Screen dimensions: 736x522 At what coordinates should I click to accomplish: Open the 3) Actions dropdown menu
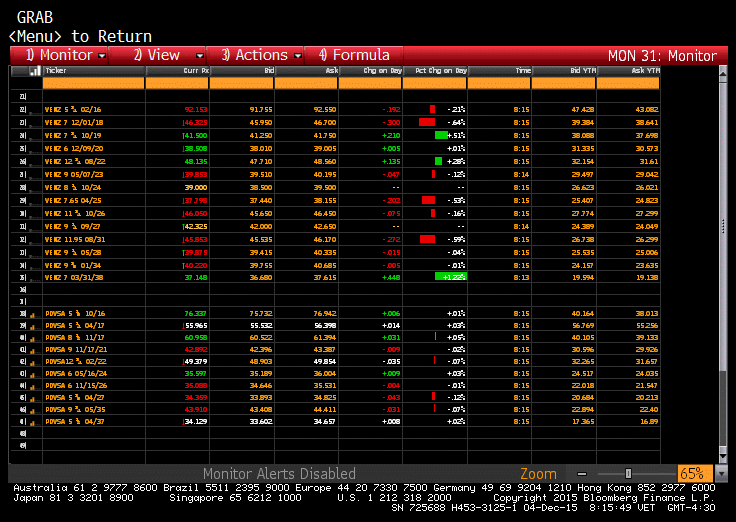[255, 55]
